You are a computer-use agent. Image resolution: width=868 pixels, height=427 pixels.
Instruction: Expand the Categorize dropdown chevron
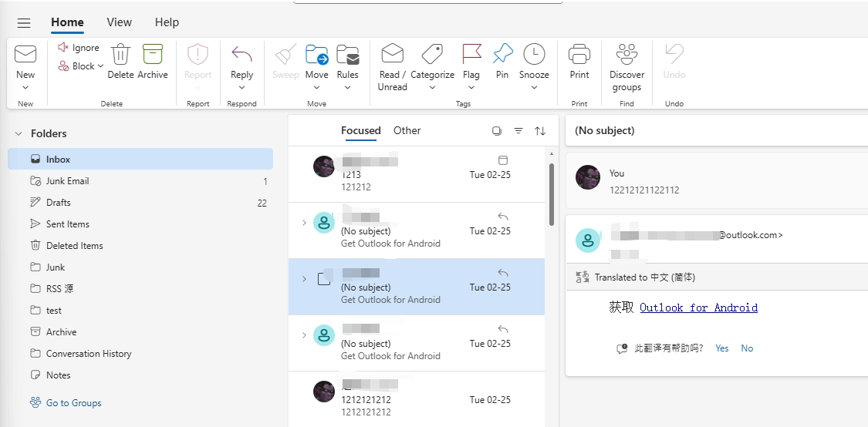point(432,87)
